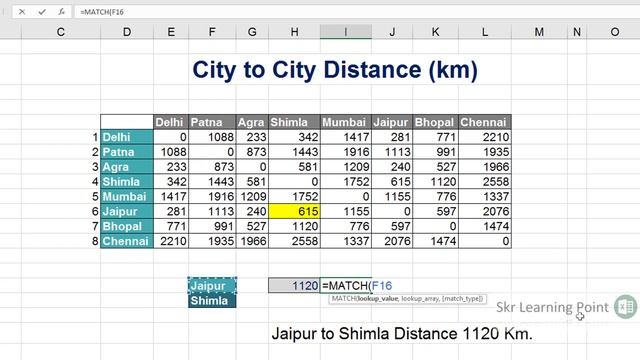Click the 1474 cell in Bhopal row
This screenshot has height=360, width=640.
(484, 226)
